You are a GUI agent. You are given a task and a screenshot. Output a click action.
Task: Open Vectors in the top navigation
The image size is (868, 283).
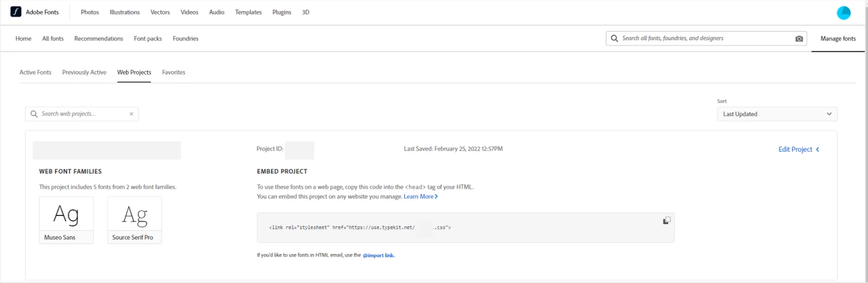(160, 13)
